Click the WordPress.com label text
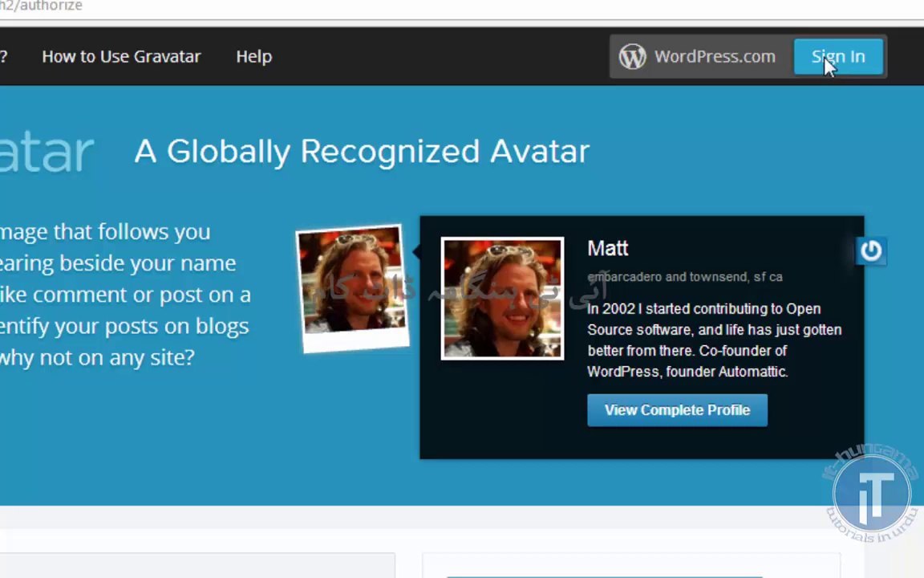Image resolution: width=924 pixels, height=578 pixels. [715, 57]
